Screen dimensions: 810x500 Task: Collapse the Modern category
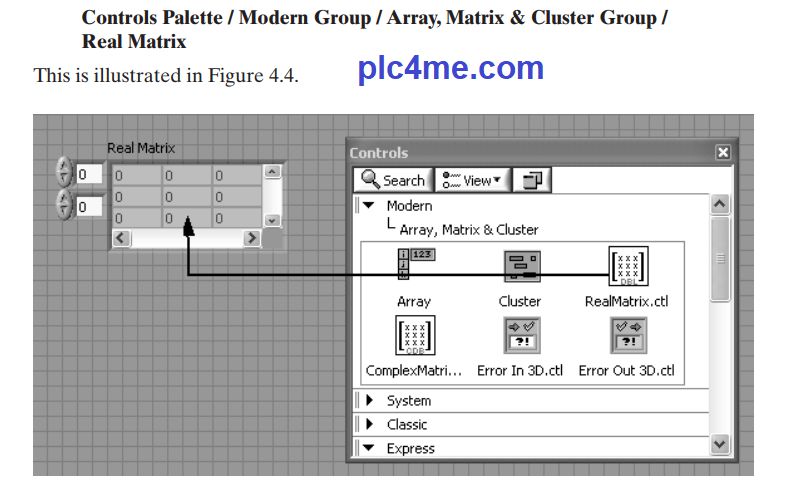tap(368, 205)
